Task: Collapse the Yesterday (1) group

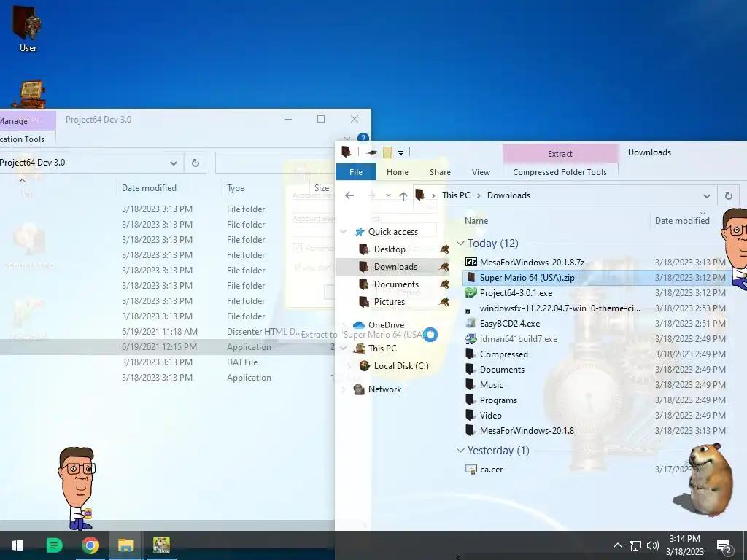Action: [x=460, y=451]
